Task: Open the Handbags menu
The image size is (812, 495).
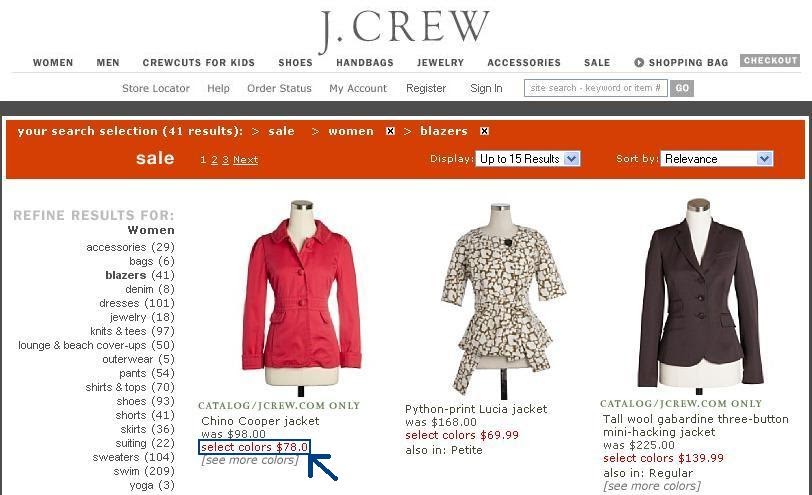Action: (365, 63)
